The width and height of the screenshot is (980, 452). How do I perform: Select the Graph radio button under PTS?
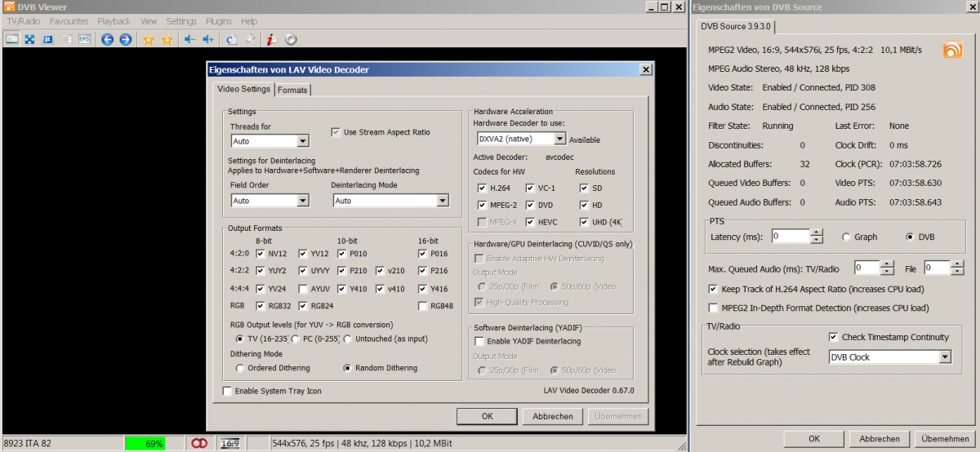click(x=846, y=237)
